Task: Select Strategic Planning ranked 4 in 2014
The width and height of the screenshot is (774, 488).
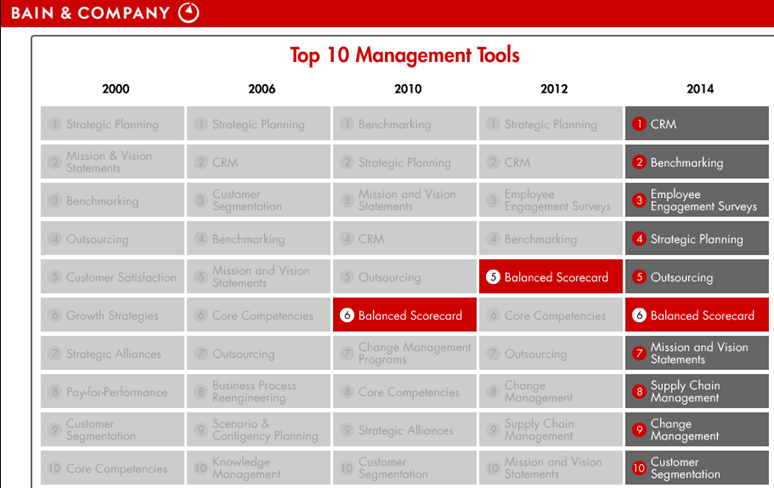Action: pos(697,238)
